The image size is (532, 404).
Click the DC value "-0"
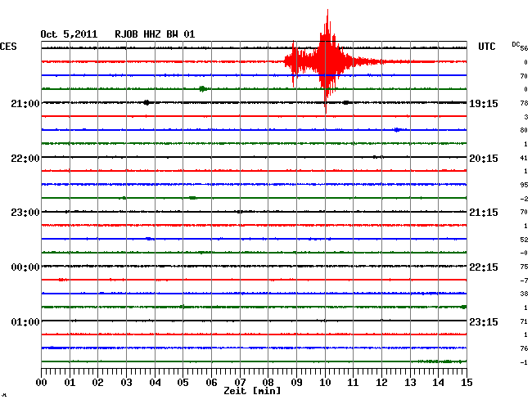tap(524, 253)
